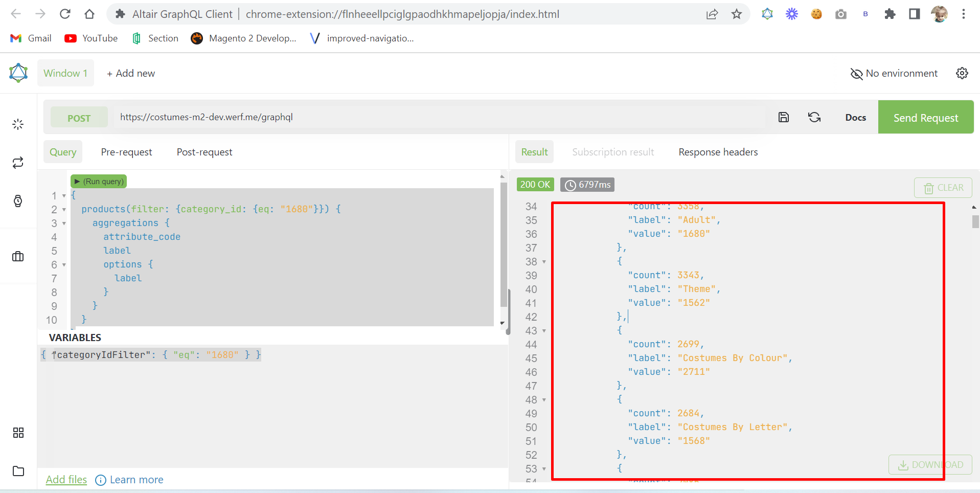Screen dimensions: 980x493
Task: Collapse result line 48 fold arrow
Action: (544, 400)
